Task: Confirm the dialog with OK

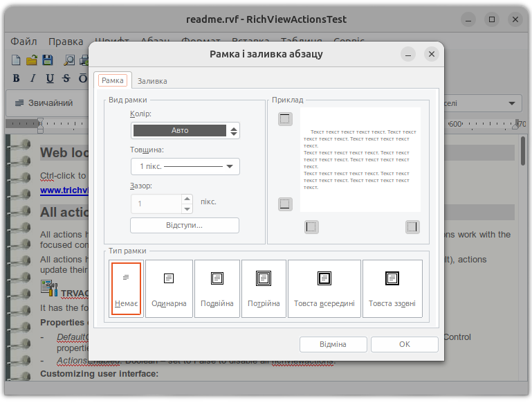Action: tap(405, 344)
